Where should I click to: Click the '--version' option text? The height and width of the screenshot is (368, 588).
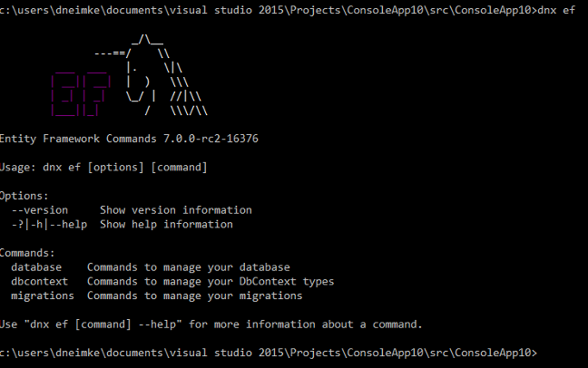coord(40,210)
